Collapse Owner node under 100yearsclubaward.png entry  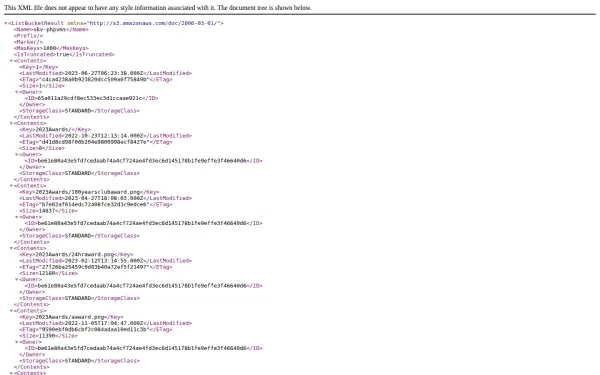coord(17,217)
